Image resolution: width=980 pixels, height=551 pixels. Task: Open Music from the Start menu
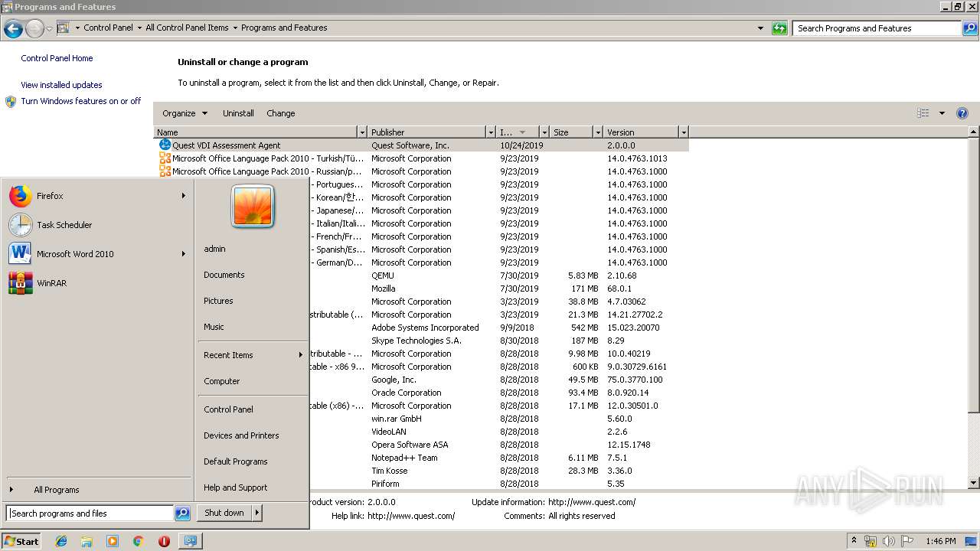(214, 327)
